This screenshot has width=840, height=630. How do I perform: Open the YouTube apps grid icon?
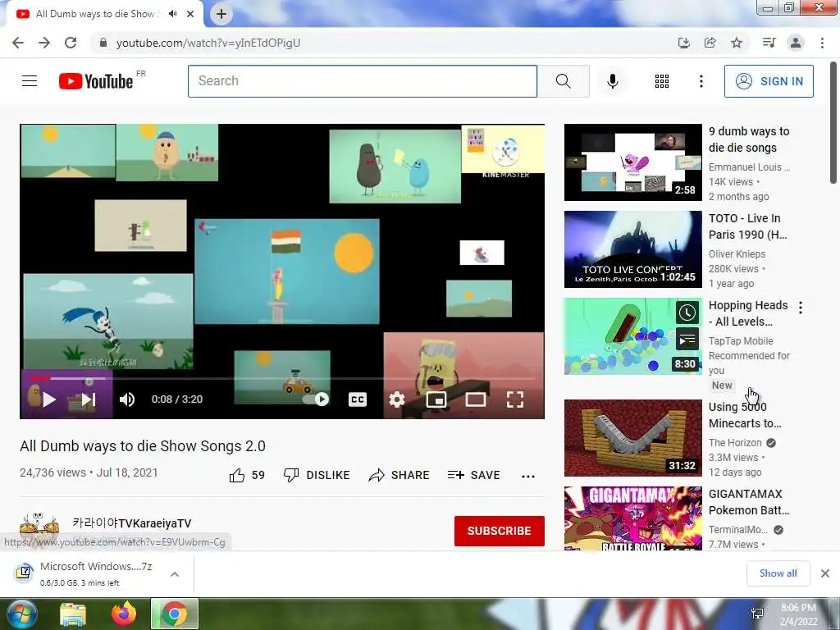[662, 81]
